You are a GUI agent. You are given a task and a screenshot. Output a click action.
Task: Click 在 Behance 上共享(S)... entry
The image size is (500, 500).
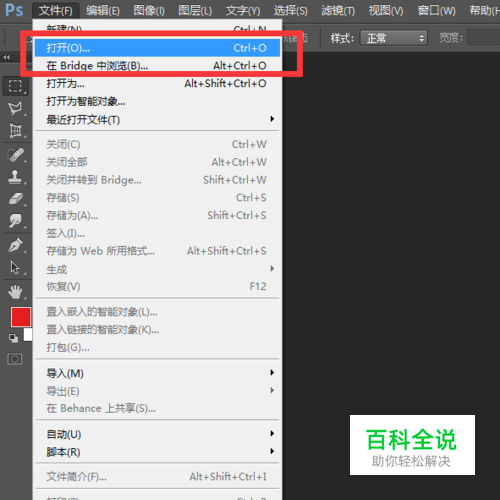pyautogui.click(x=157, y=408)
